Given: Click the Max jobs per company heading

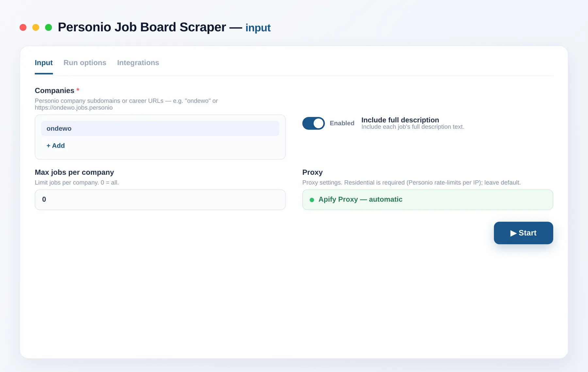Looking at the screenshot, I should coord(74,172).
